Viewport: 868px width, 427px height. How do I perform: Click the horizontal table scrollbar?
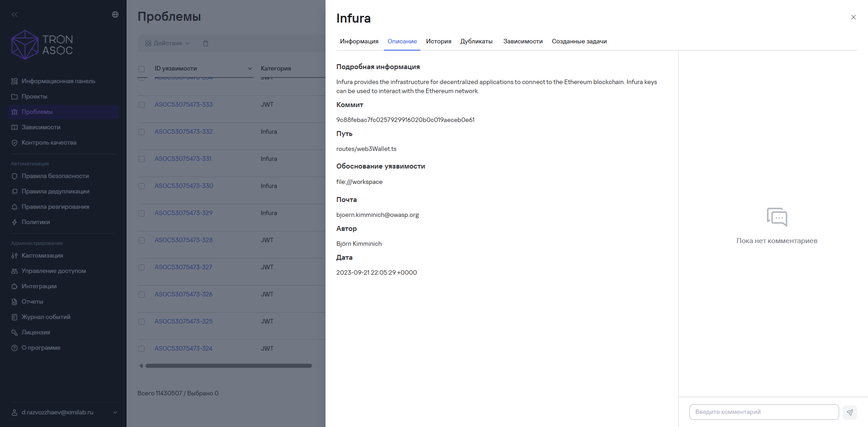click(x=229, y=366)
